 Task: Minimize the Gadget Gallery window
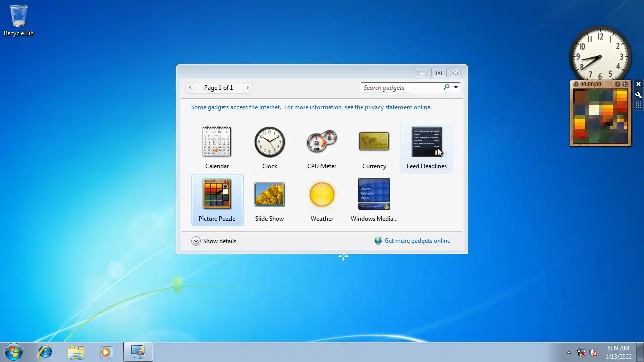pos(423,73)
